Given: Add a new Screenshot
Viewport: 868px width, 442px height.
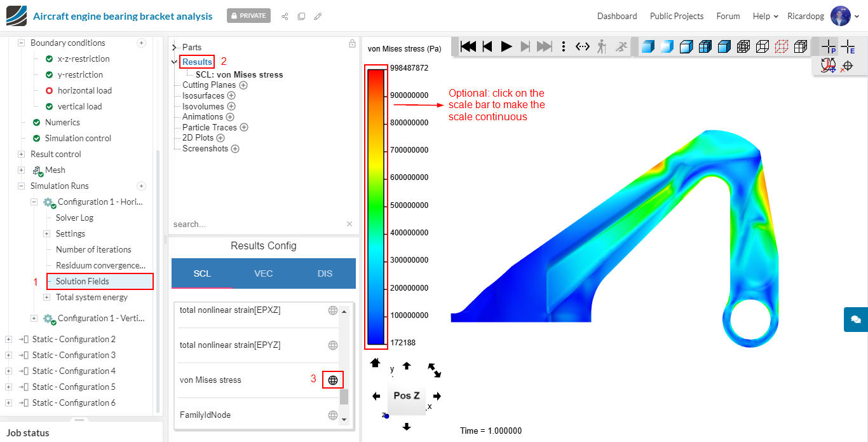Looking at the screenshot, I should 235,149.
